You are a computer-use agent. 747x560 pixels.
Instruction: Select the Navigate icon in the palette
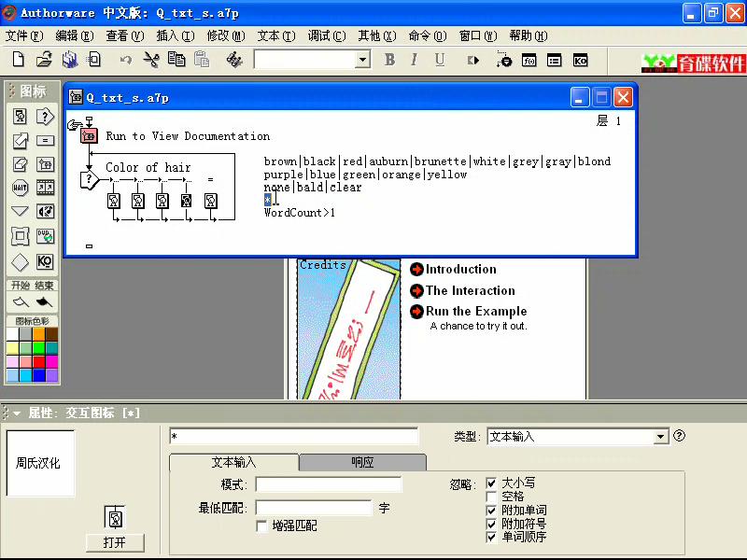(20, 211)
